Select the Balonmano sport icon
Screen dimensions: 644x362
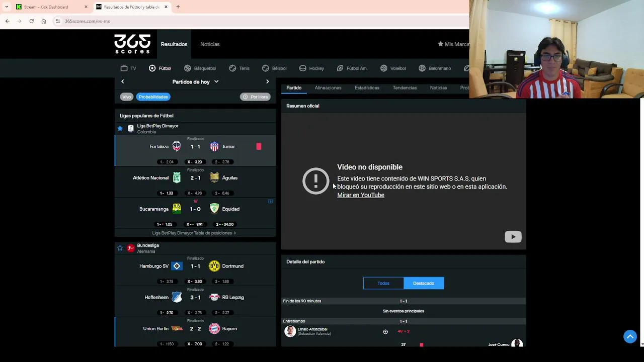click(x=422, y=68)
